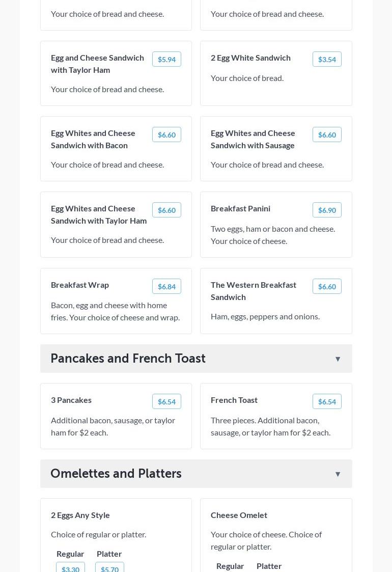This screenshot has width=392, height=572.
Task: Choose Breakfast Panini $6.90 price button
Action: [x=326, y=210]
